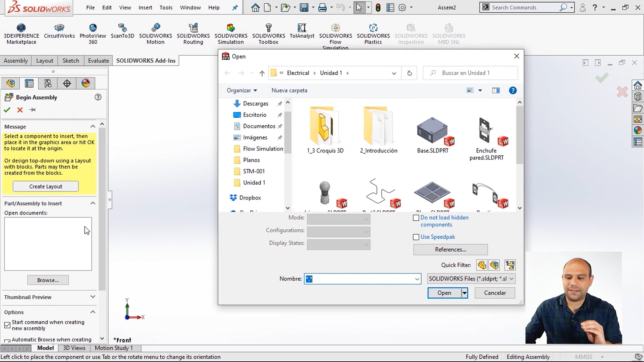Image resolution: width=644 pixels, height=362 pixels.
Task: Cancel Begin Assembly with the red X
Action: pos(20,110)
